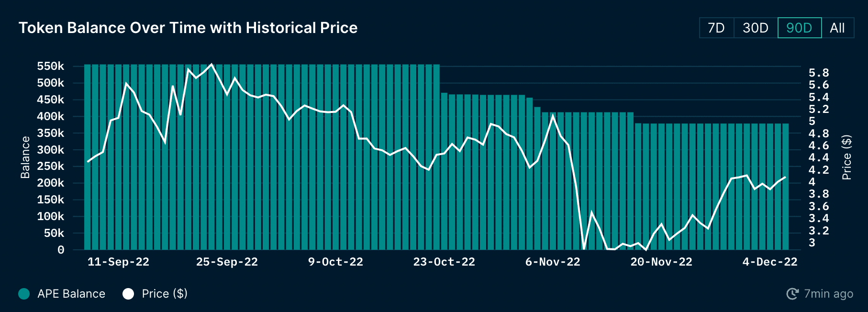Image resolution: width=868 pixels, height=312 pixels.
Task: Click the white Price legend dot
Action: 128,294
